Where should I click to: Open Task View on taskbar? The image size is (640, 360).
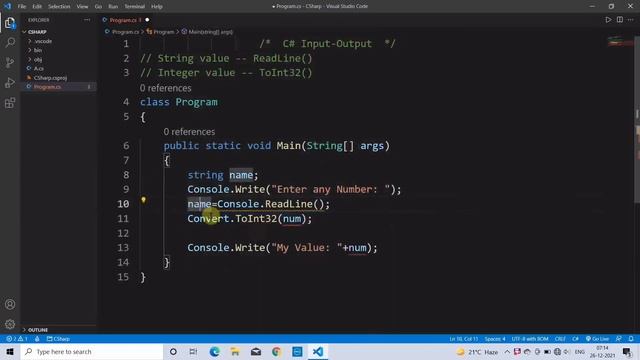pyautogui.click(x=193, y=351)
